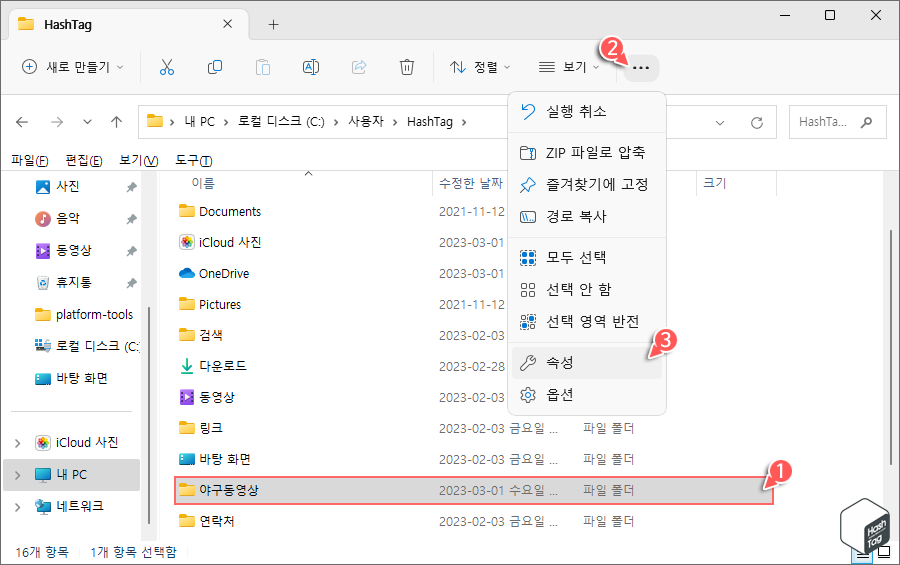Image resolution: width=900 pixels, height=565 pixels.
Task: Sort by the 이름 column header
Action: point(203,183)
